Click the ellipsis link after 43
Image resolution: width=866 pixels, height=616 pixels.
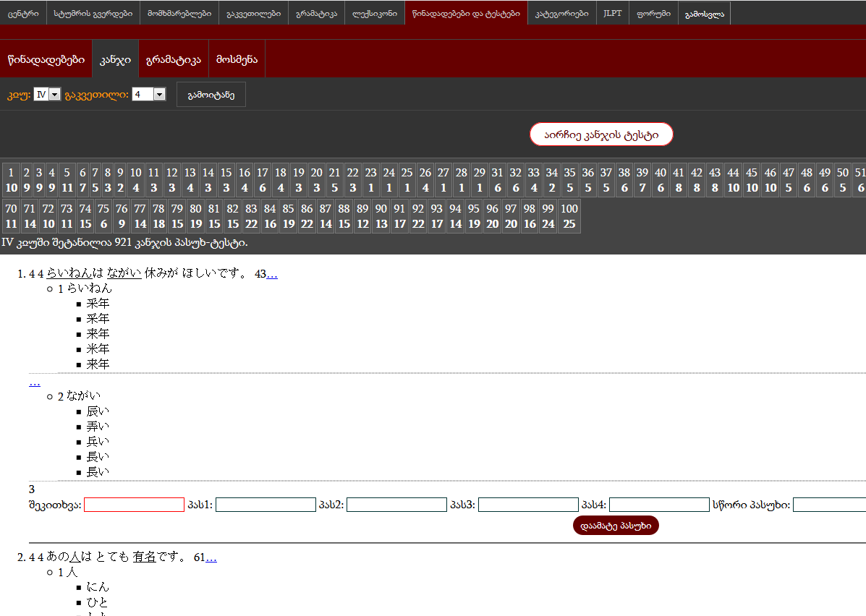click(x=272, y=274)
